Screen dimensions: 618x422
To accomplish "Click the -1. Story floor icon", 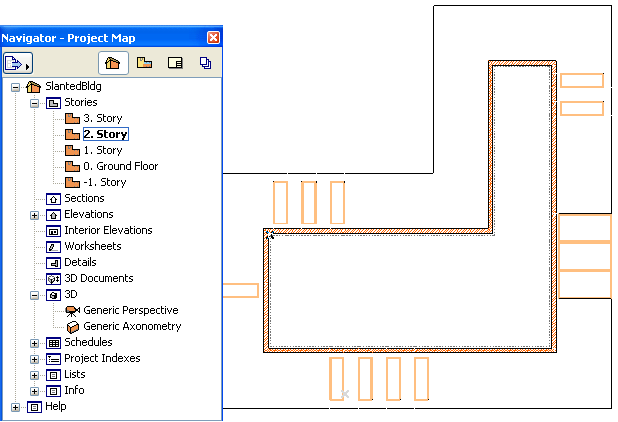I will click(73, 183).
